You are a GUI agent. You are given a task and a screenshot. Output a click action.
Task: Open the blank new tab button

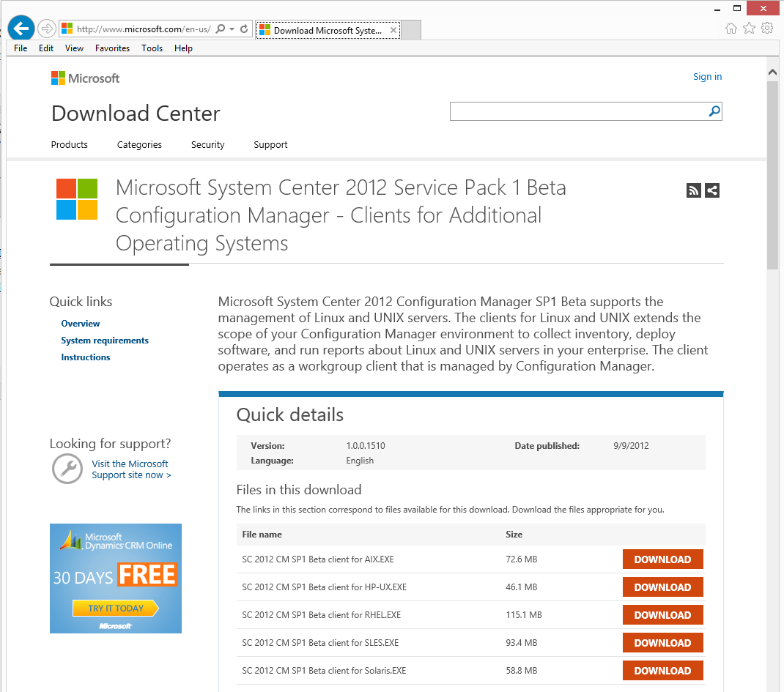point(411,30)
